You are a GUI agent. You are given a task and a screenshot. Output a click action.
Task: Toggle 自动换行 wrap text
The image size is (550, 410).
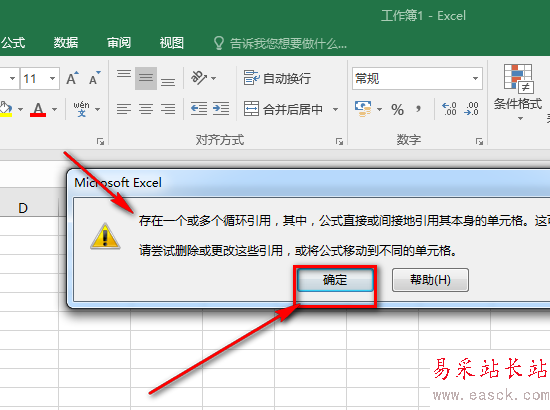pos(277,78)
